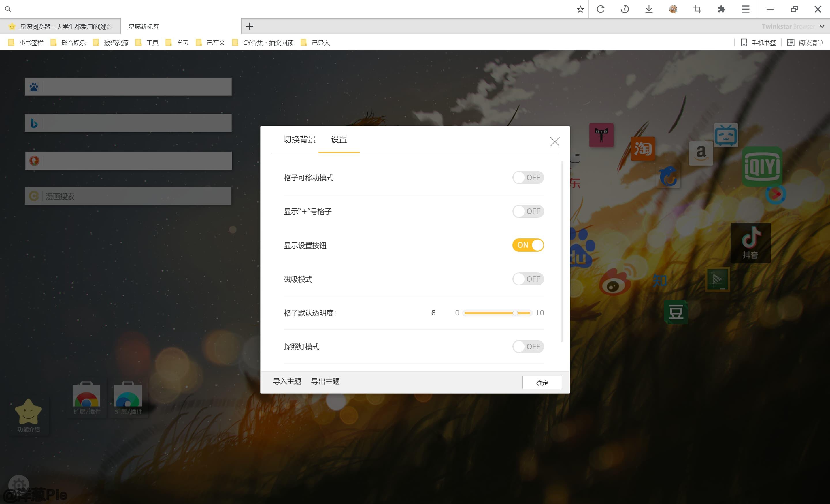Click the 确定 button
The width and height of the screenshot is (830, 504).
542,382
